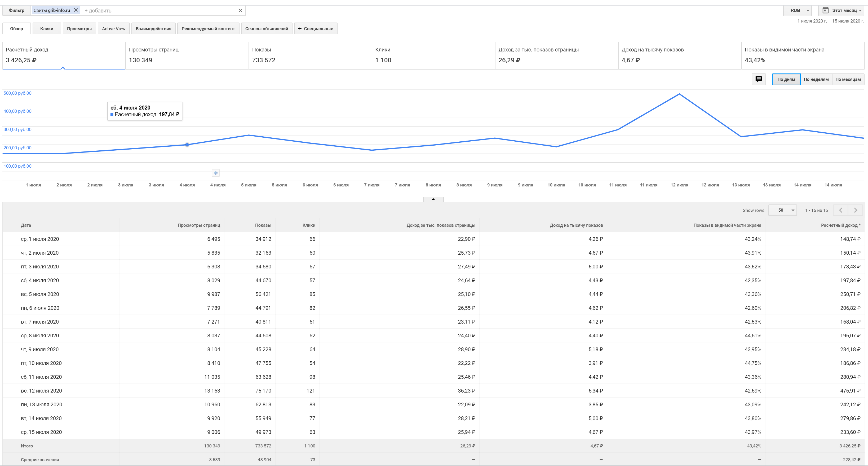Add annotation marker on 4 июля
Viewport: 868px width, 466px height.
click(216, 173)
